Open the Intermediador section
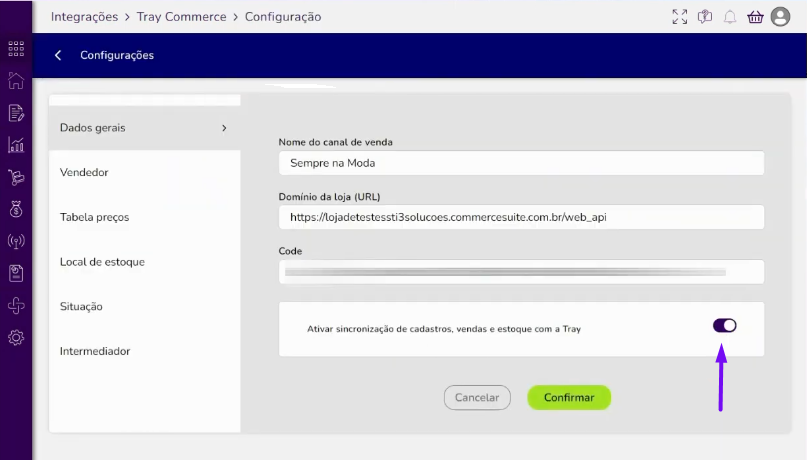This screenshot has height=460, width=807. point(145,351)
